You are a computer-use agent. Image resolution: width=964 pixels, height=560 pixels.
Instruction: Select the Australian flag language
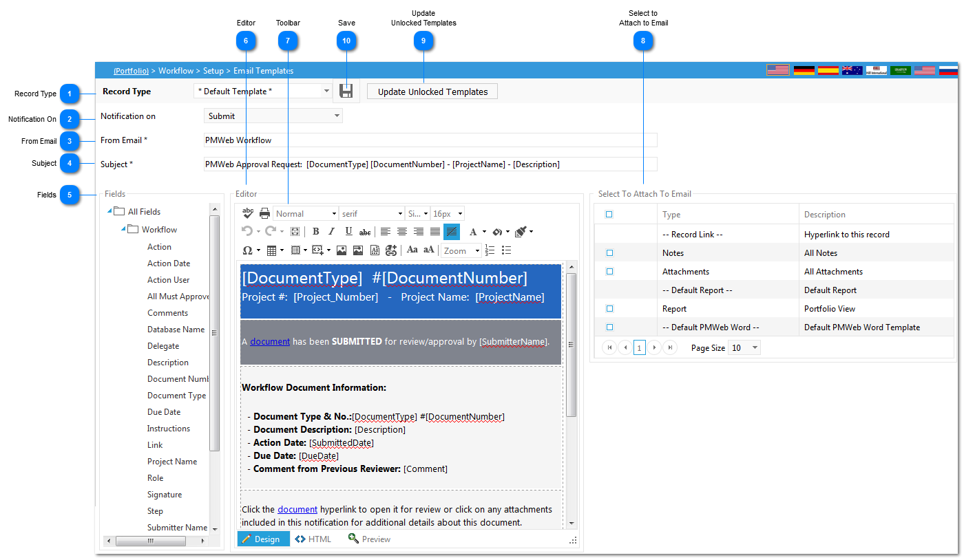pos(852,70)
